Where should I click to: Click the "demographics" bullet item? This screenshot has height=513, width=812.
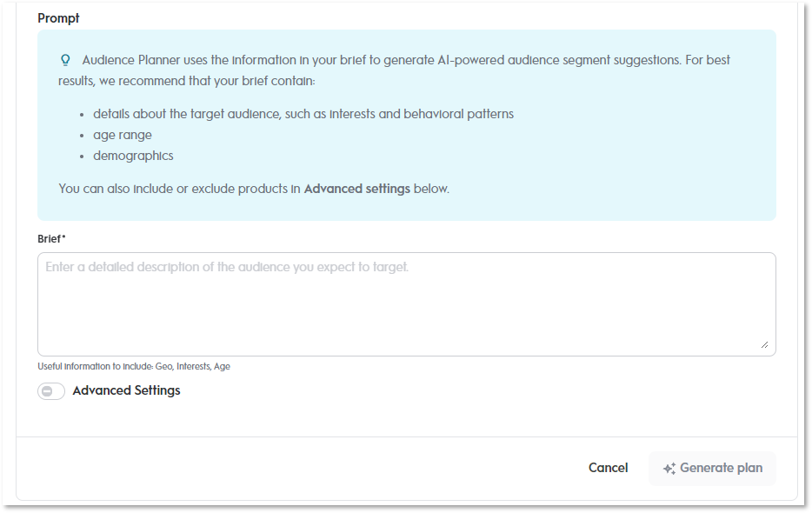[133, 156]
